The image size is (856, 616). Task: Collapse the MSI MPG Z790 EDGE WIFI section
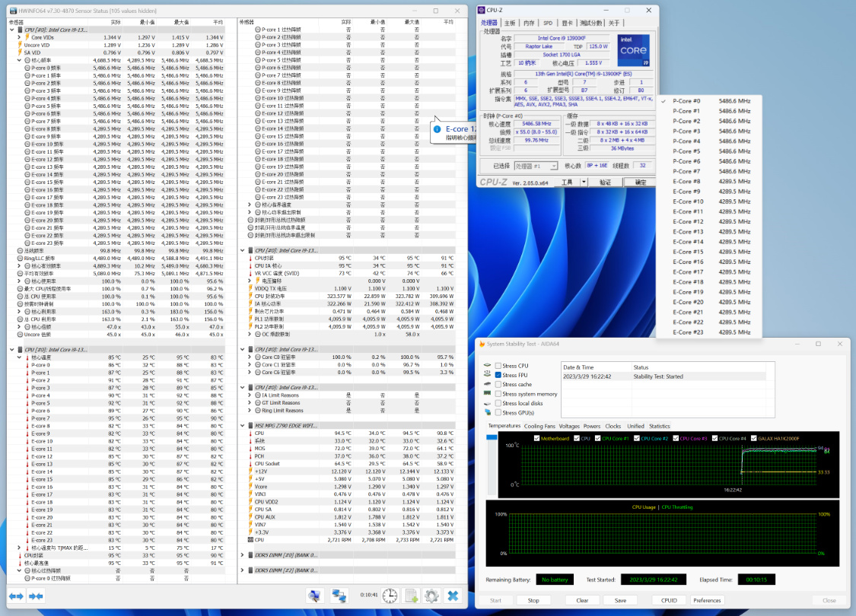tap(243, 425)
